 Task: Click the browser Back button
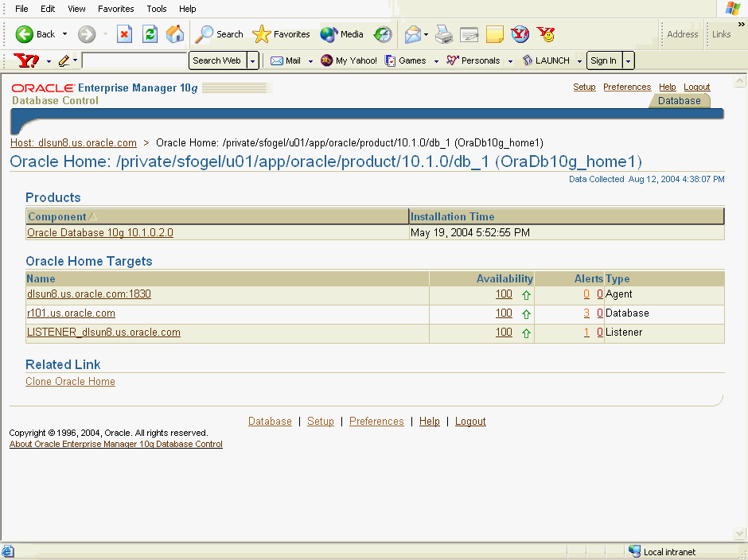point(36,34)
